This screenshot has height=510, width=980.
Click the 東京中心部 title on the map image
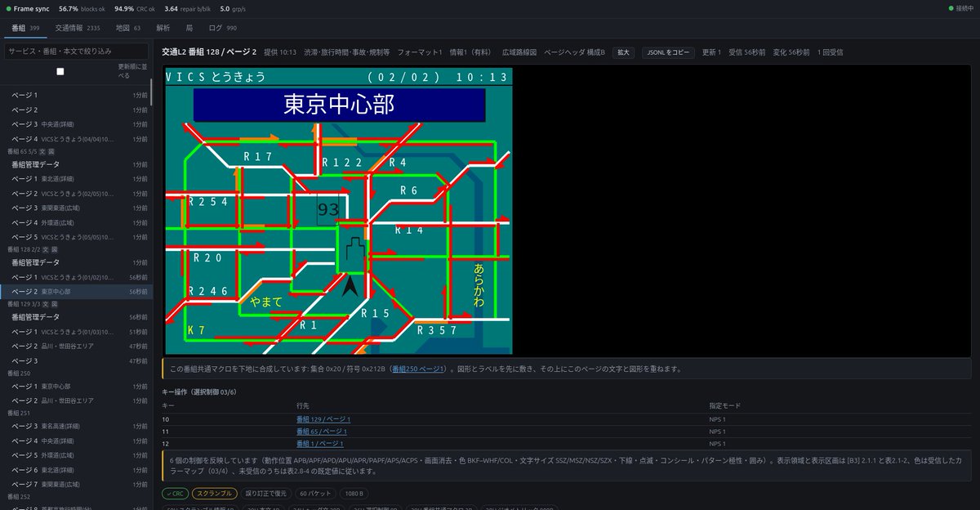(339, 105)
